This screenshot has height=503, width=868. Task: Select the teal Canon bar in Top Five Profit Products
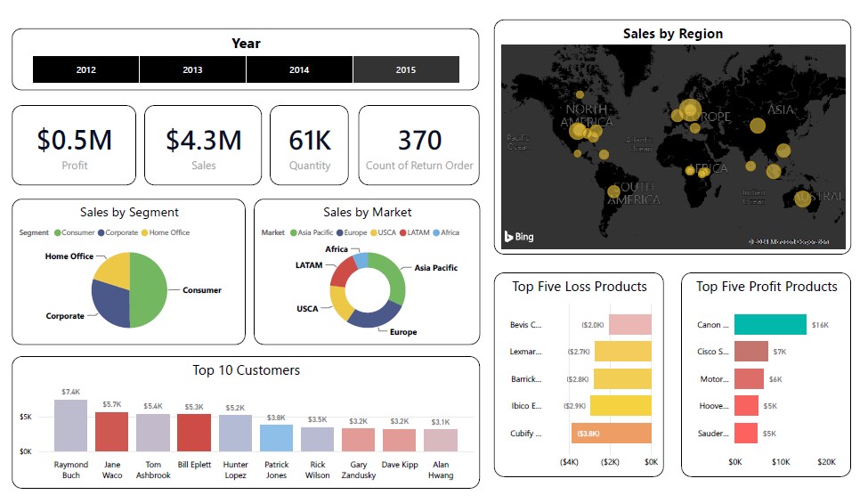click(x=770, y=325)
